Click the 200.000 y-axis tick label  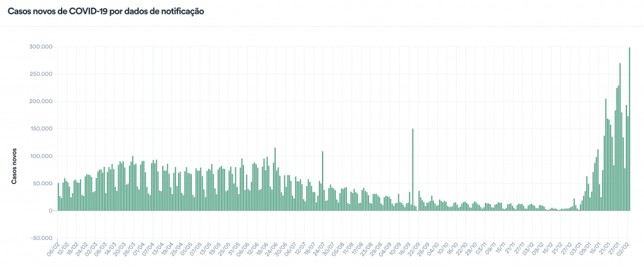click(x=40, y=102)
